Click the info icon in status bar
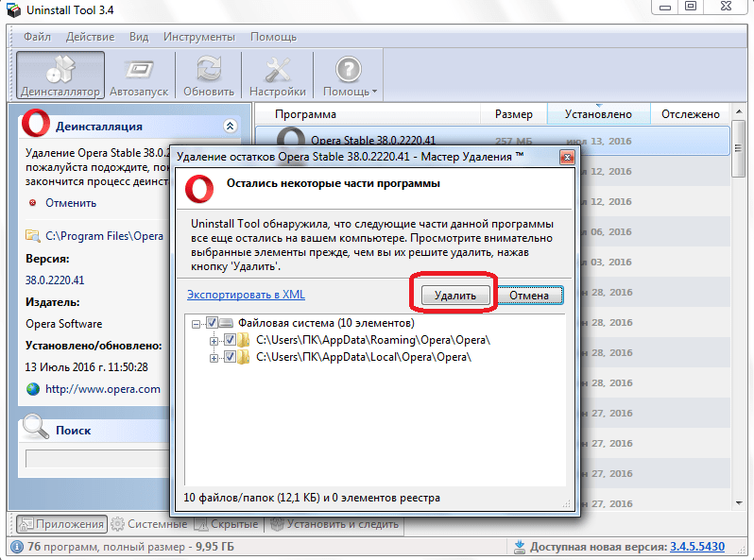This screenshot has height=560, width=754. click(x=17, y=547)
